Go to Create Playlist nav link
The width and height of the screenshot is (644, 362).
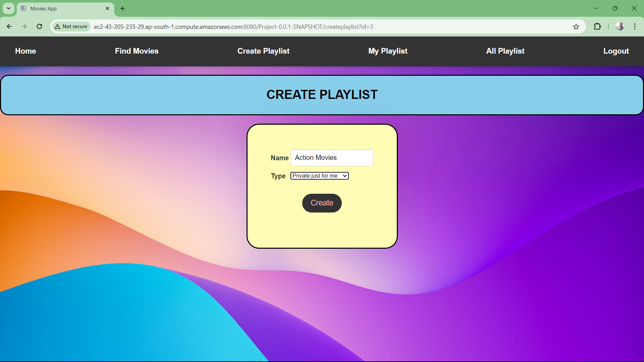click(x=263, y=51)
